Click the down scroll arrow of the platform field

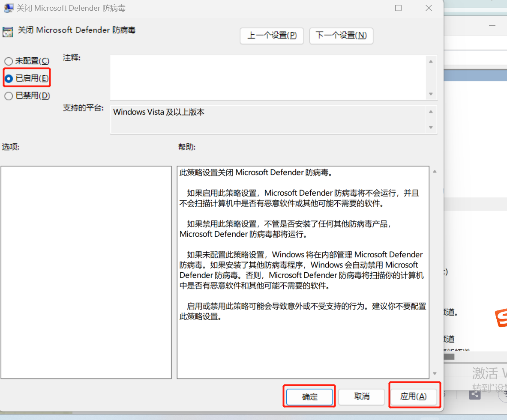tap(431, 127)
